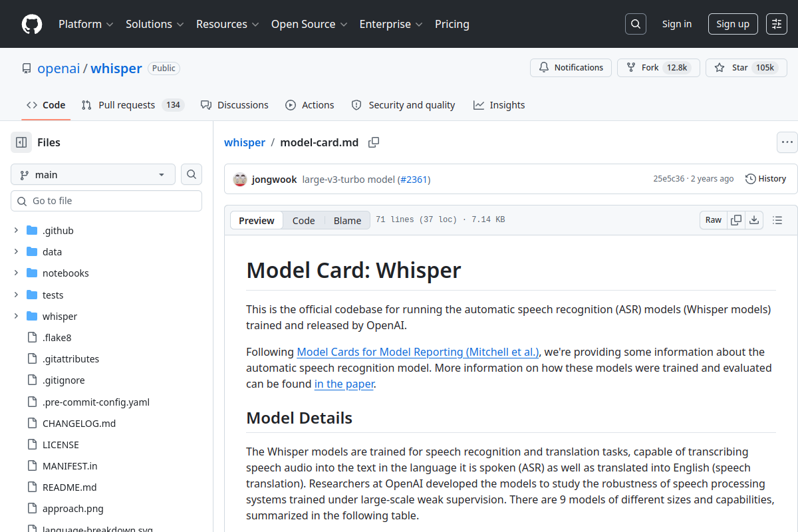
Task: Copy path icon next to model-card.md
Action: pos(374,142)
